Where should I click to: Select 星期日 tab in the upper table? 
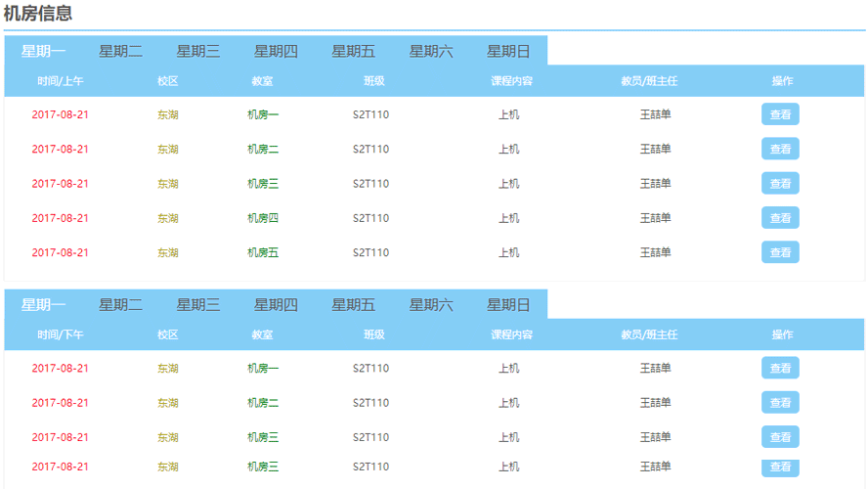pos(508,51)
